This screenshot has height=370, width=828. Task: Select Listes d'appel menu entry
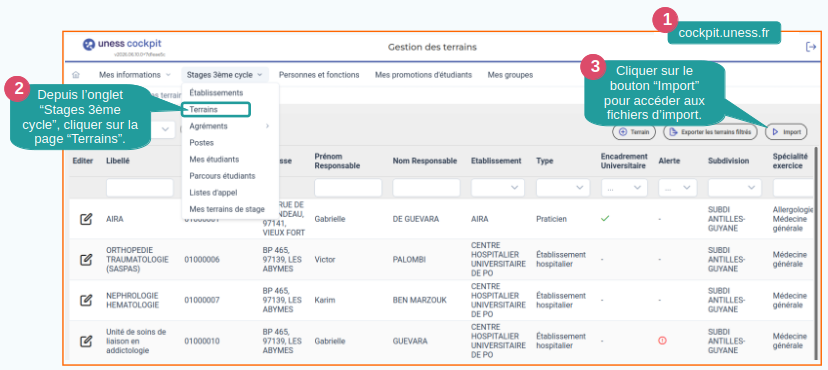pyautogui.click(x=214, y=193)
